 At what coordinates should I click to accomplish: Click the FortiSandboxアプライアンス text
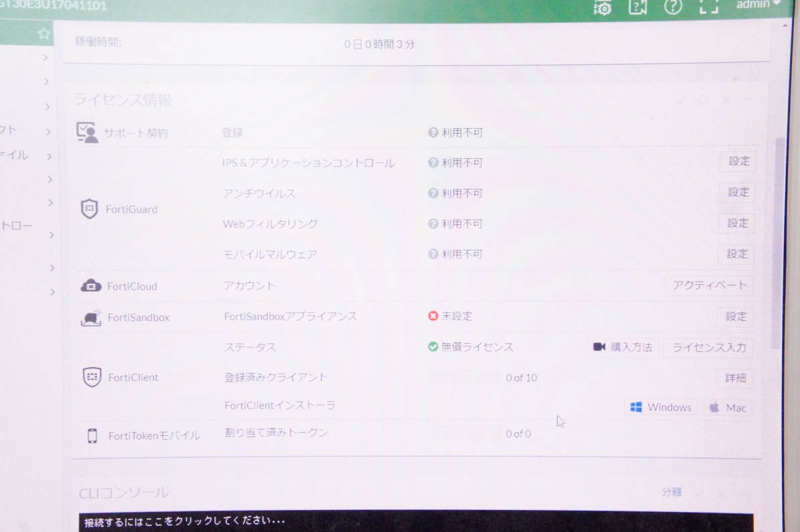coord(290,316)
